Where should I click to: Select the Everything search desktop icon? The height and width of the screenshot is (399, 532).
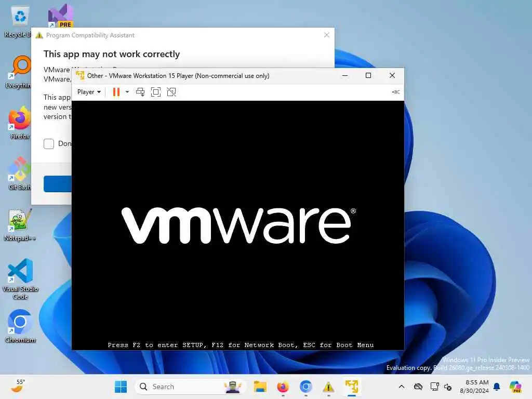tap(19, 72)
